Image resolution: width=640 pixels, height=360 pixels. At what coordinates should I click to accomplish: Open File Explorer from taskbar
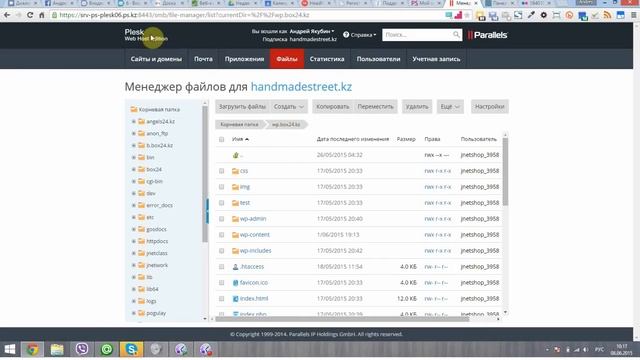(x=57, y=349)
